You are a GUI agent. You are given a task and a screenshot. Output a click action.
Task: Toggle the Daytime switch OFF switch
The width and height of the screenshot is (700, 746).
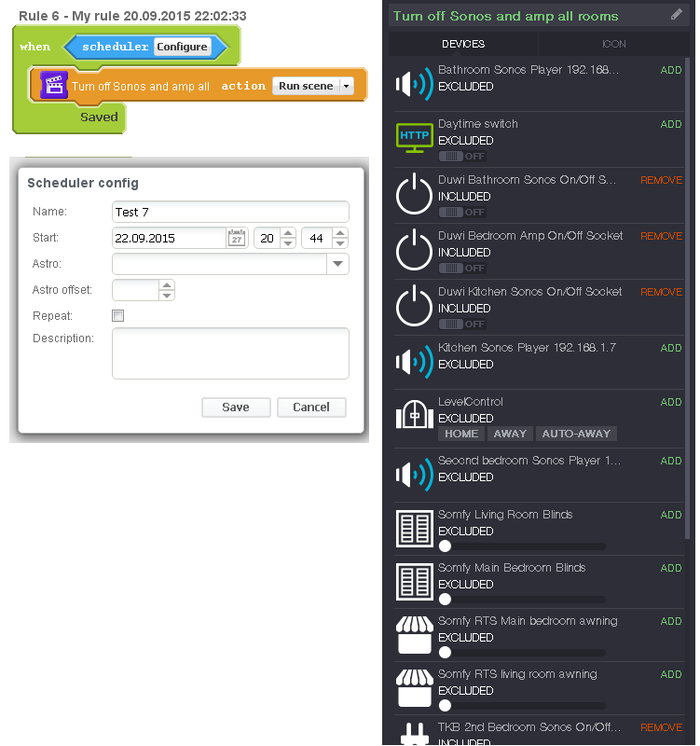(462, 157)
